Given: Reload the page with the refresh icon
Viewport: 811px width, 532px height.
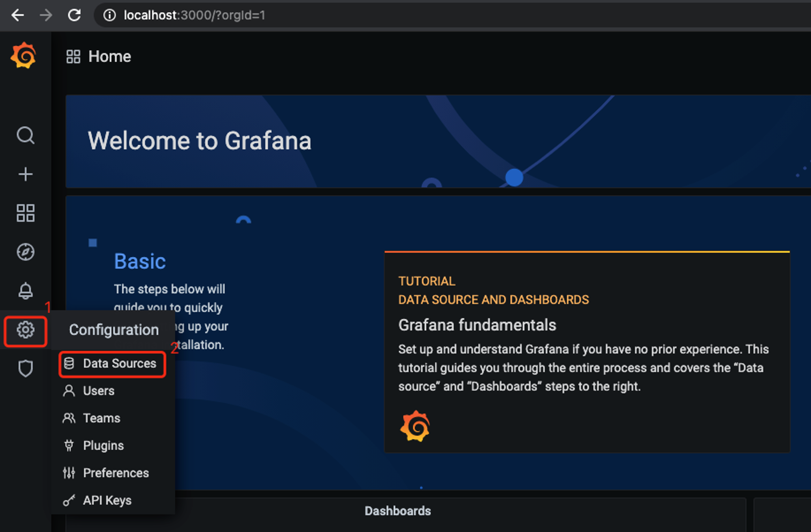Looking at the screenshot, I should (x=74, y=15).
